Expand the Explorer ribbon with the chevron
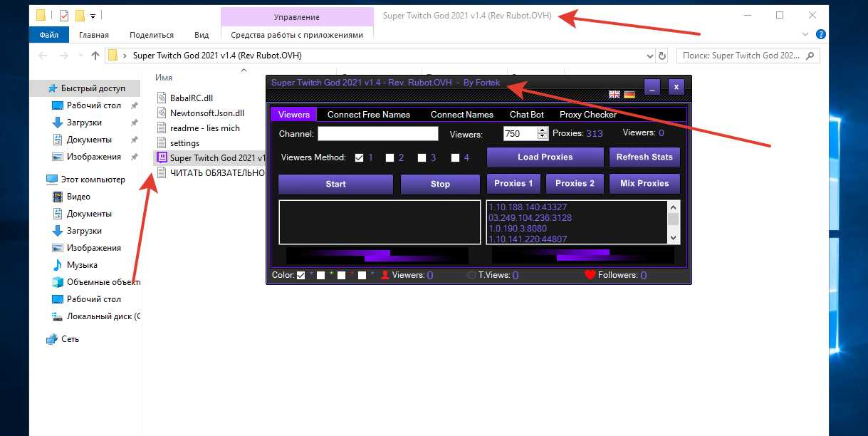Viewport: 868px width, 436px height. tap(805, 34)
